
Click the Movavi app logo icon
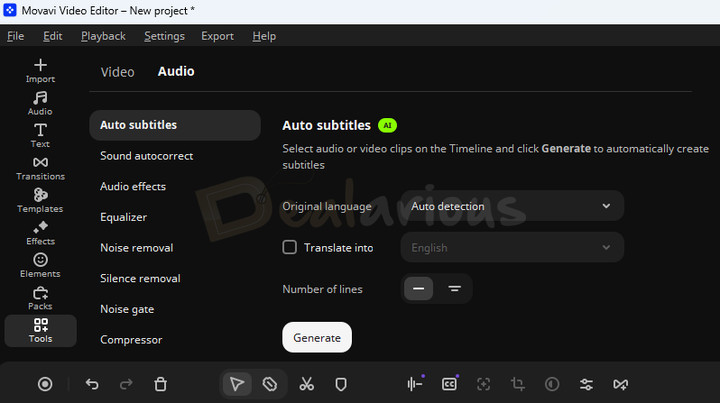(10, 10)
